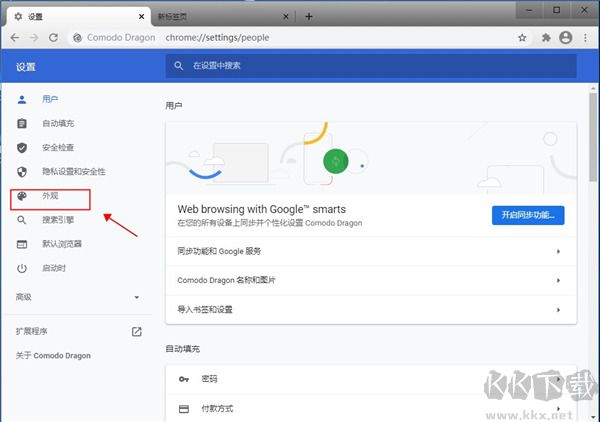Click the key icon beside 密码
This screenshot has width=600, height=422.
pyautogui.click(x=184, y=379)
